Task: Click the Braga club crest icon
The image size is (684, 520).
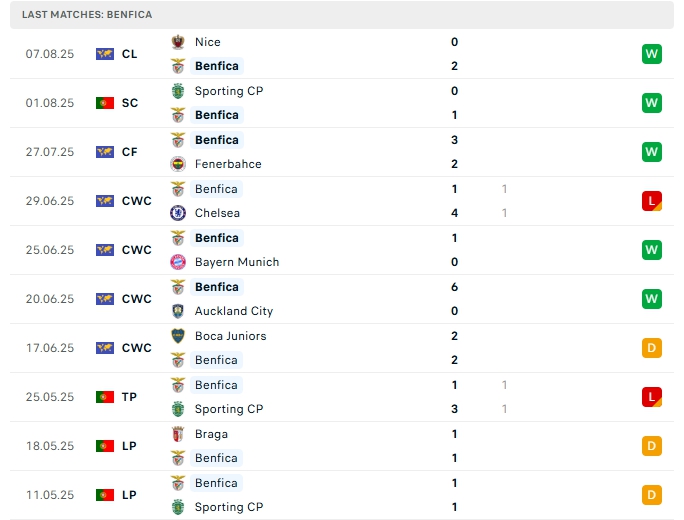Action: 178,434
